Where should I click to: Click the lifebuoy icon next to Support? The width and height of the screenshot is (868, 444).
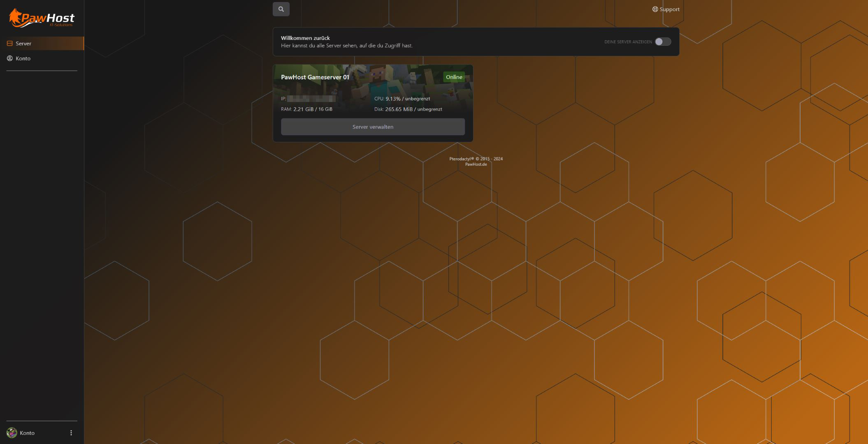(x=655, y=9)
